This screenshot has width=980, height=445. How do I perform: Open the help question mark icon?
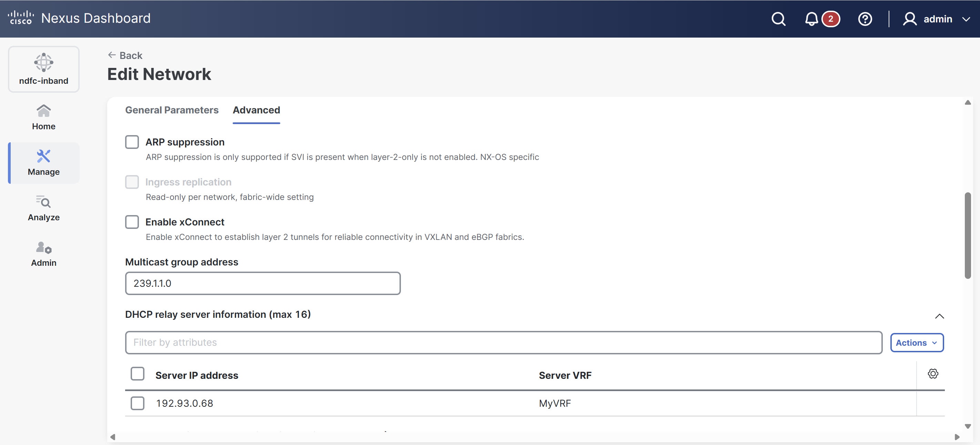[865, 19]
